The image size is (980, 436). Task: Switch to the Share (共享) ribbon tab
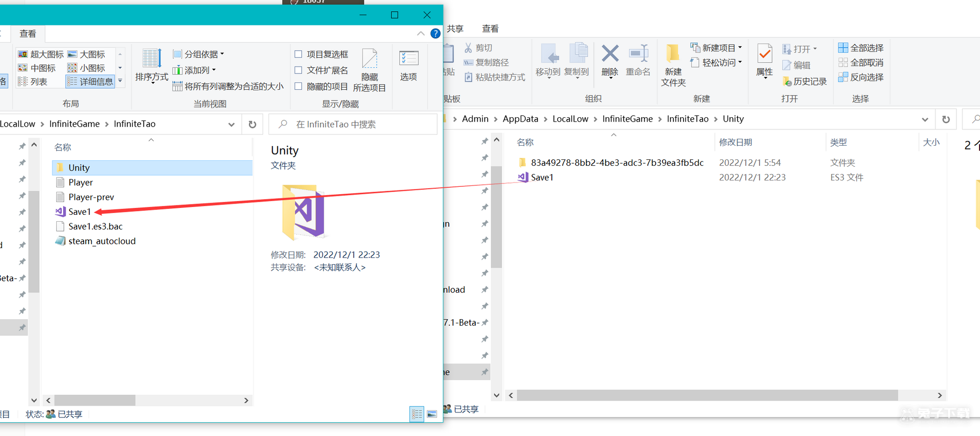click(455, 28)
